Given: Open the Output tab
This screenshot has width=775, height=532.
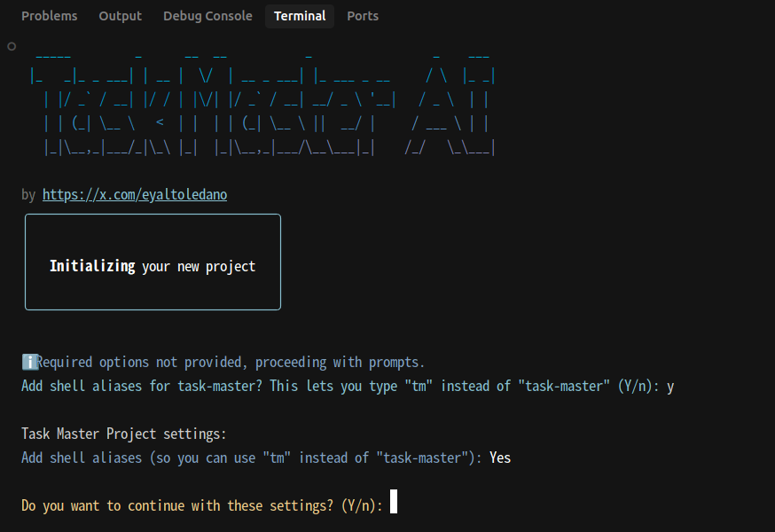Looking at the screenshot, I should coord(120,16).
